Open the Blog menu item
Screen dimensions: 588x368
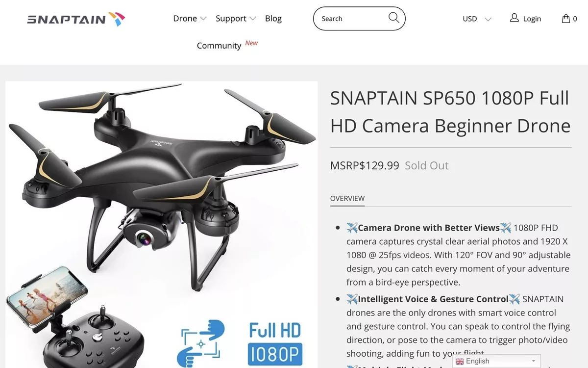(x=273, y=19)
